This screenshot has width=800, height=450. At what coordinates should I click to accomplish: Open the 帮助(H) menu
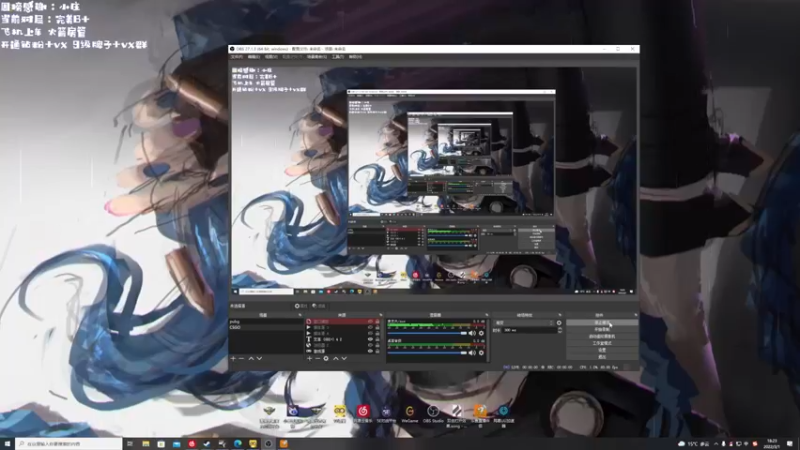coord(355,57)
